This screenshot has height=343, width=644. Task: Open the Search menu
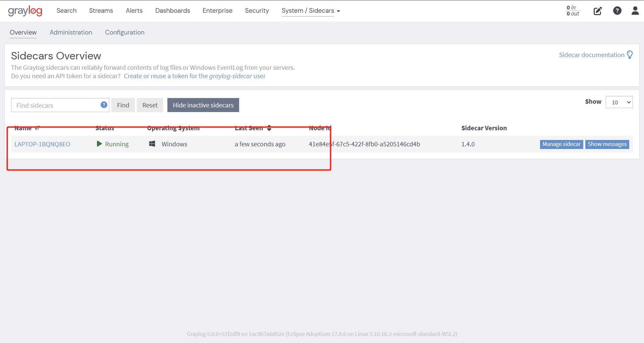66,10
